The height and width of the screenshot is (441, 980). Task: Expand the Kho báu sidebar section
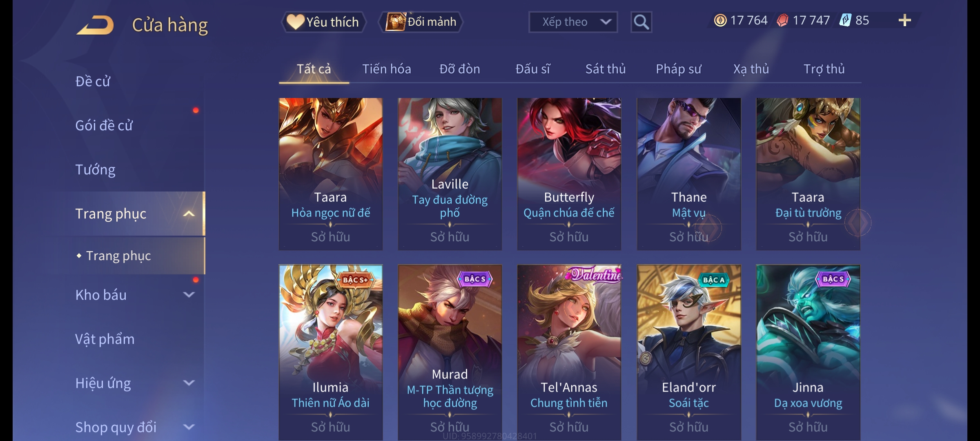(x=189, y=295)
